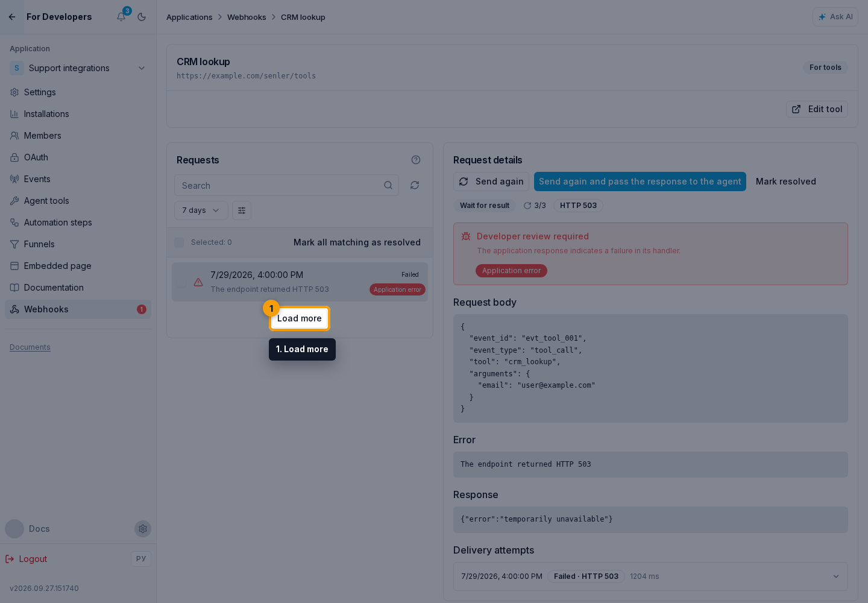
Task: Click the Installations chart icon
Action: coord(14,114)
